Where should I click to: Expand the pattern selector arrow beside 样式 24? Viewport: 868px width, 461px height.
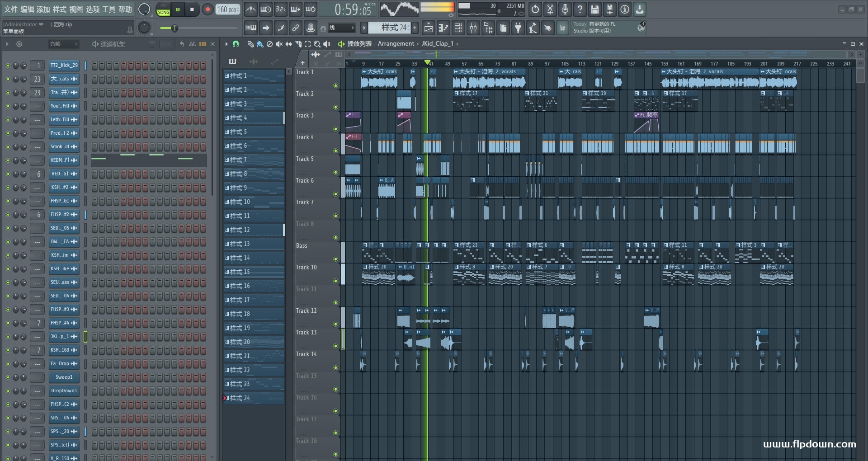pos(364,28)
